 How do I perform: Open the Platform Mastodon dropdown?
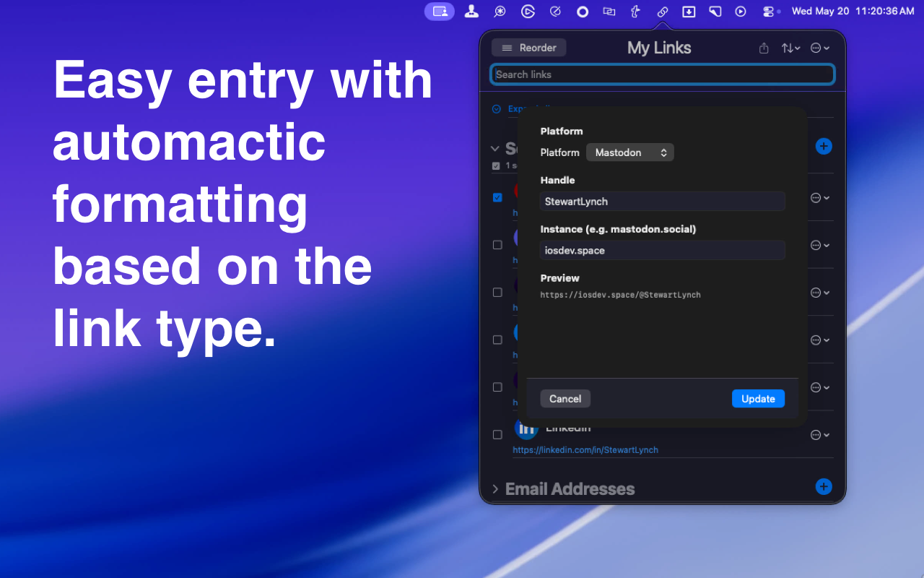630,152
